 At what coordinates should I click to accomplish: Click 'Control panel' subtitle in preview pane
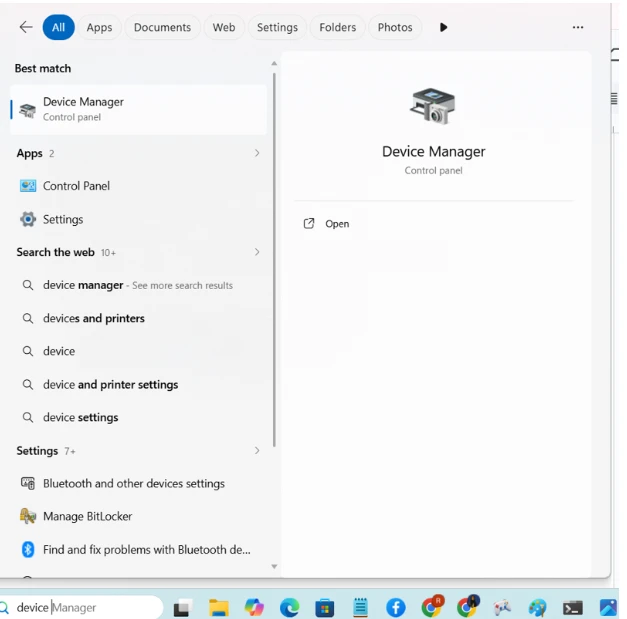point(433,171)
